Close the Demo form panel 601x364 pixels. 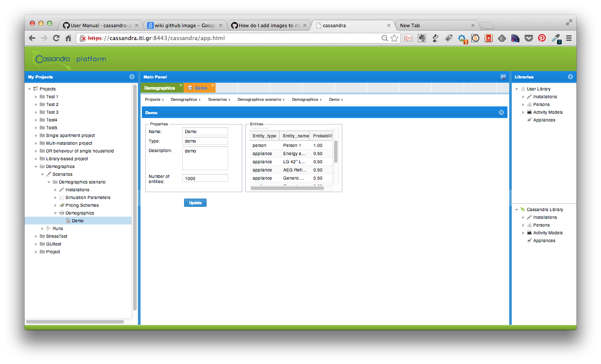pos(501,112)
